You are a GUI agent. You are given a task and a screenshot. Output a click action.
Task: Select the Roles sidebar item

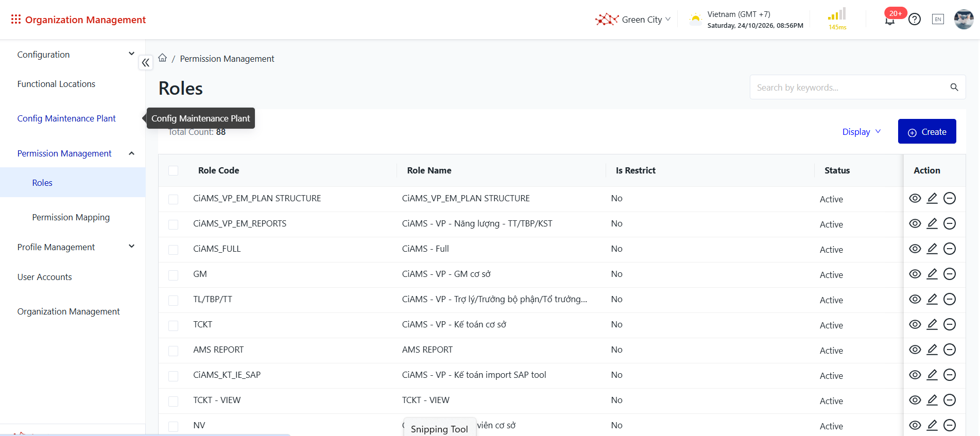(x=73, y=183)
